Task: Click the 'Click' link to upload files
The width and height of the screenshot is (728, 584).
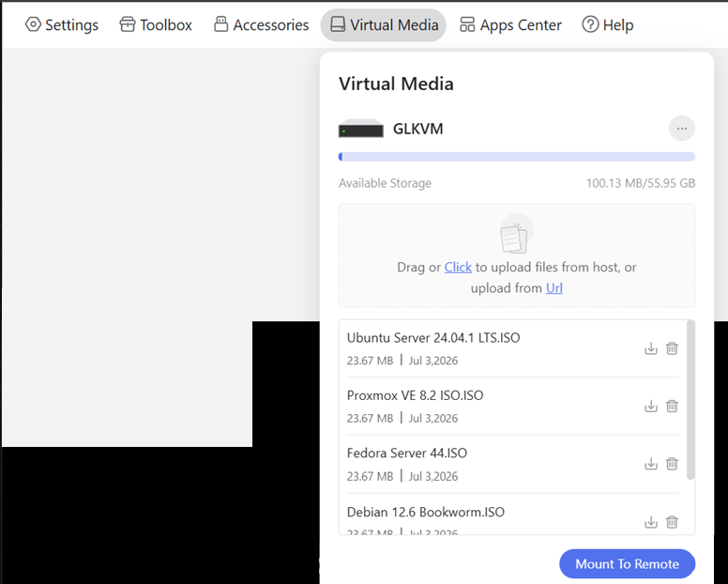Action: [x=458, y=268]
